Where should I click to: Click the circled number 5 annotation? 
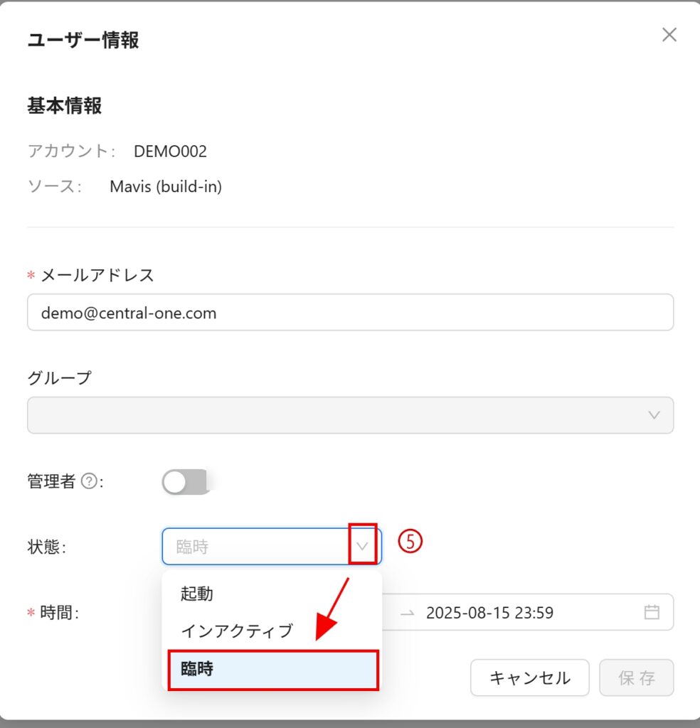[410, 542]
